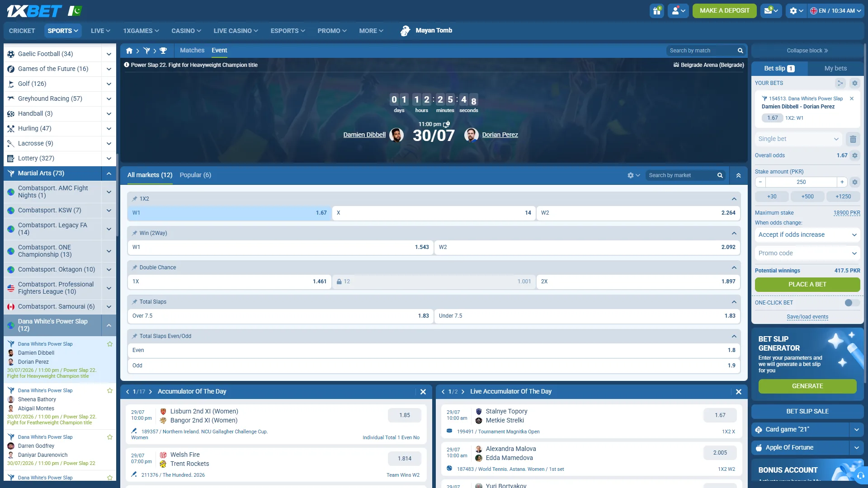The width and height of the screenshot is (868, 488).
Task: Click the martial arts breadcrumb icon
Action: pos(146,51)
